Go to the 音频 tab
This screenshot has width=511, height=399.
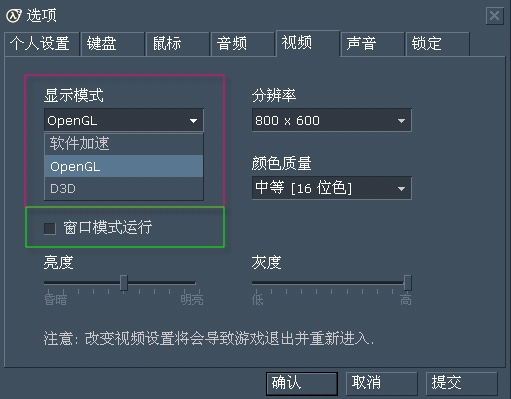[x=243, y=44]
